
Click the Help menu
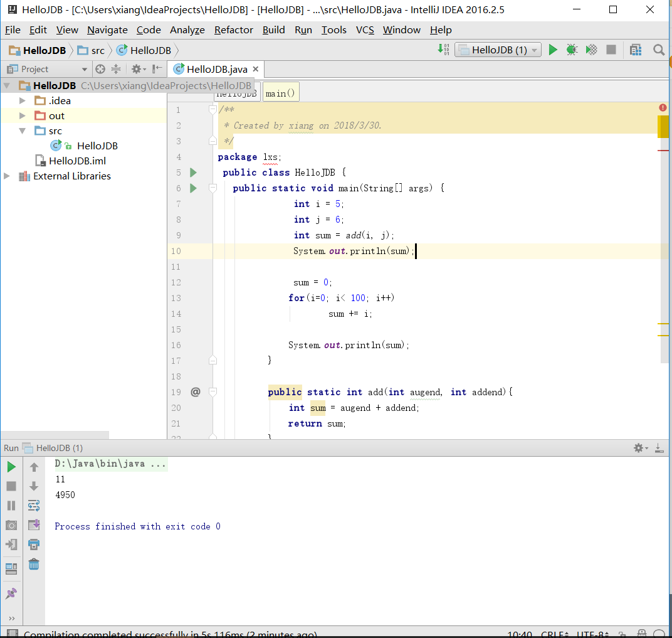441,30
